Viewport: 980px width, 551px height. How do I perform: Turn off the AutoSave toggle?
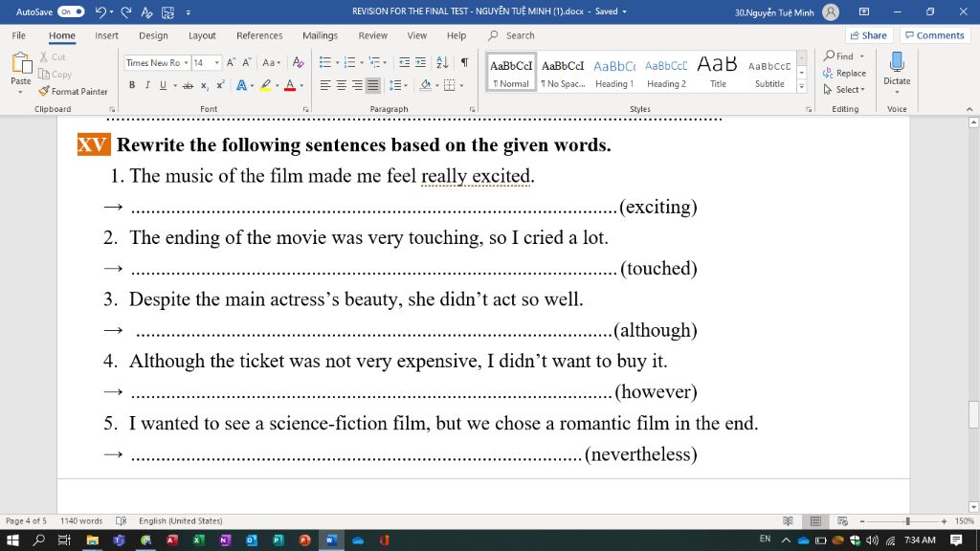(71, 12)
